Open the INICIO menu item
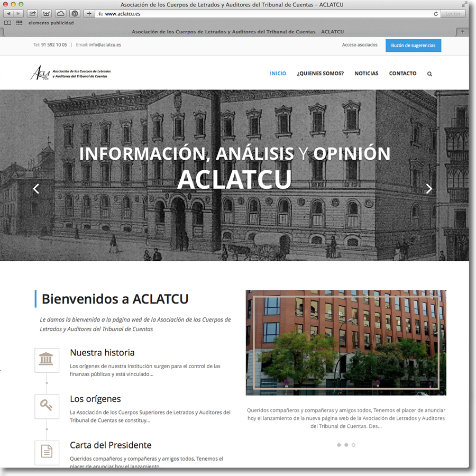 (278, 74)
